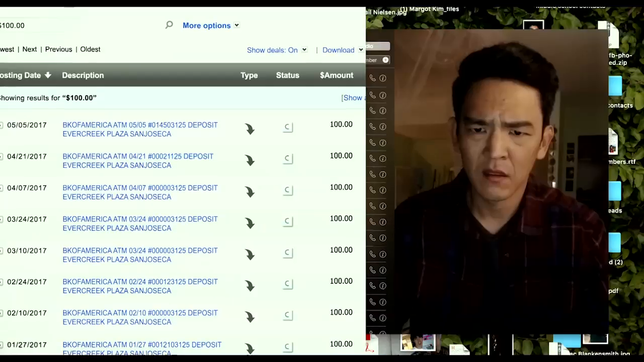Screen dimensions: 644x362
Task: Open the Download dropdown menu
Action: [x=343, y=50]
